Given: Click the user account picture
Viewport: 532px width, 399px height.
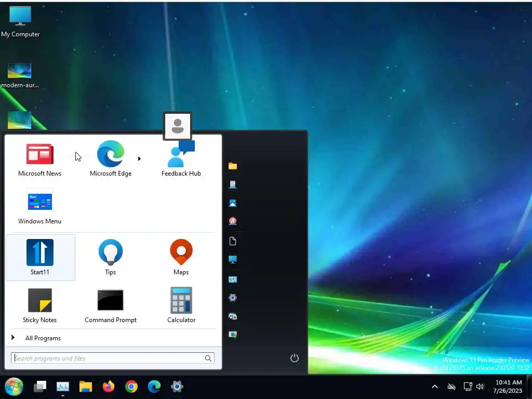Looking at the screenshot, I should (177, 126).
